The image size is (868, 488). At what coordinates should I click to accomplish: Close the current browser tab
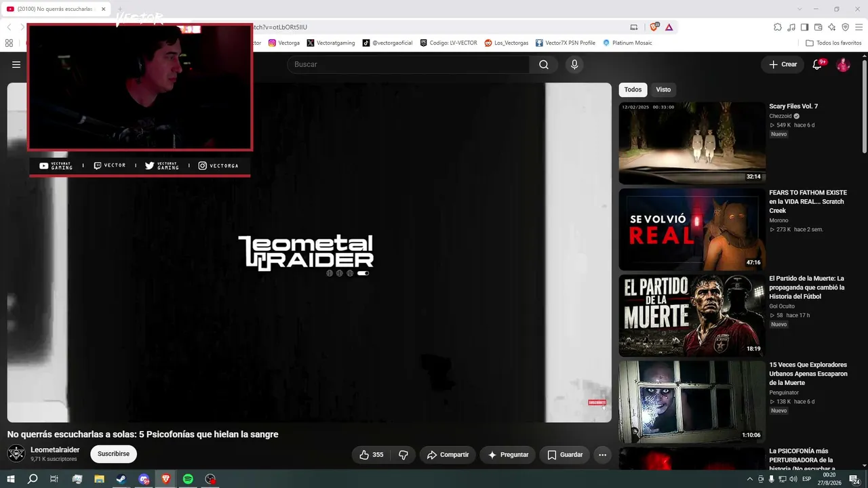tap(103, 9)
